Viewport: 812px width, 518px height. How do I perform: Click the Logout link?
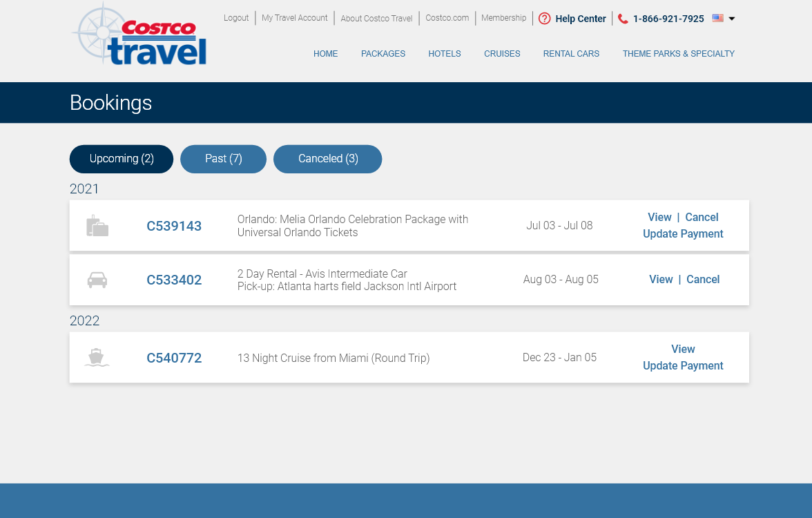(236, 18)
